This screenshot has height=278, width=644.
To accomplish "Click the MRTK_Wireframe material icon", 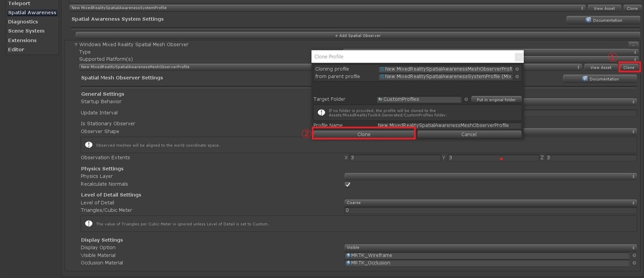I will click(x=349, y=255).
